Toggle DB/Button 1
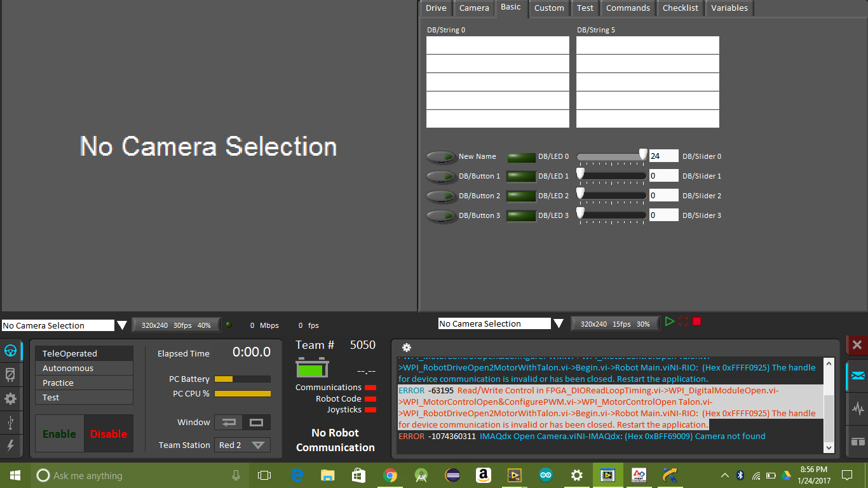This screenshot has width=868, height=488. 441,176
